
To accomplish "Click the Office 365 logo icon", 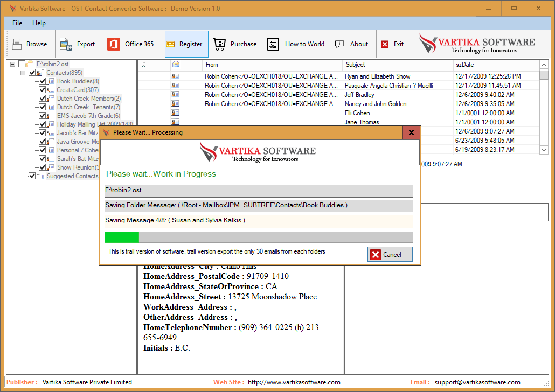I will click(x=114, y=44).
